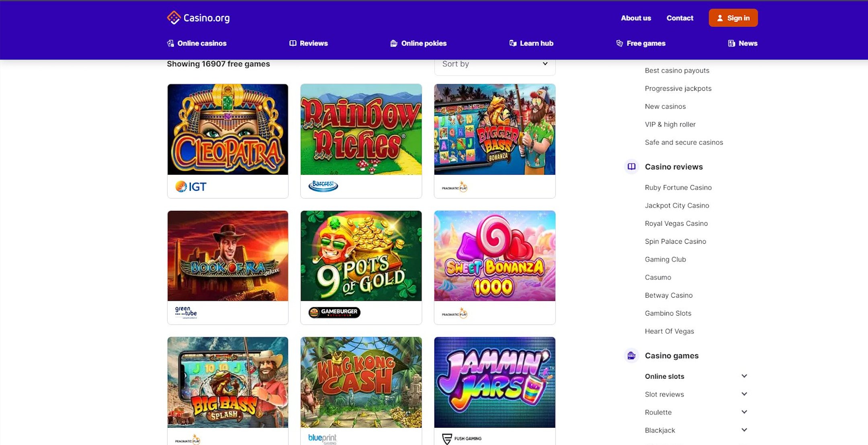This screenshot has width=868, height=445.
Task: Open the Online pokies menu
Action: click(x=418, y=43)
